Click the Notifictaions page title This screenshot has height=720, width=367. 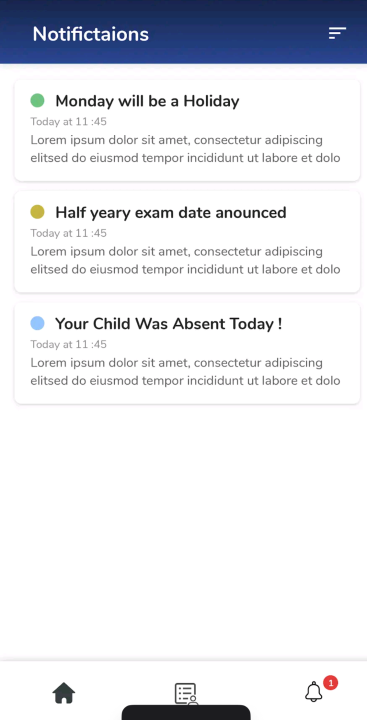pyautogui.click(x=90, y=34)
